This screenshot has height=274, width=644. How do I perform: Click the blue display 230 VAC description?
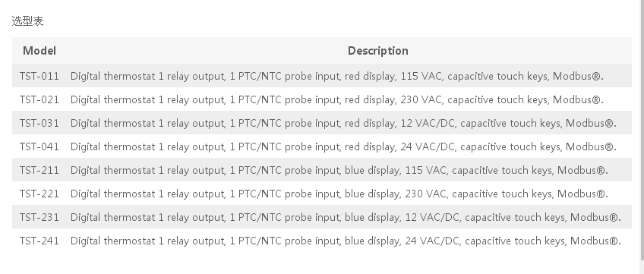pyautogui.click(x=339, y=194)
